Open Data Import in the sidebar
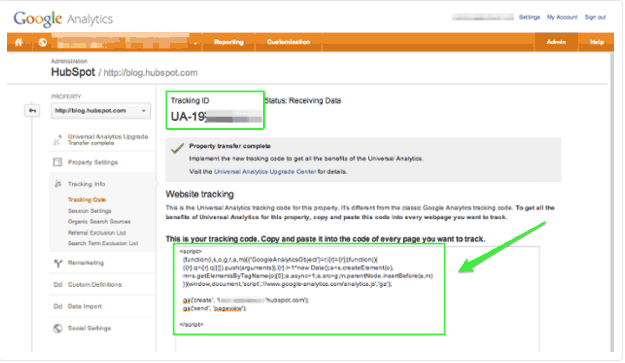This screenshot has height=363, width=625. [x=85, y=306]
